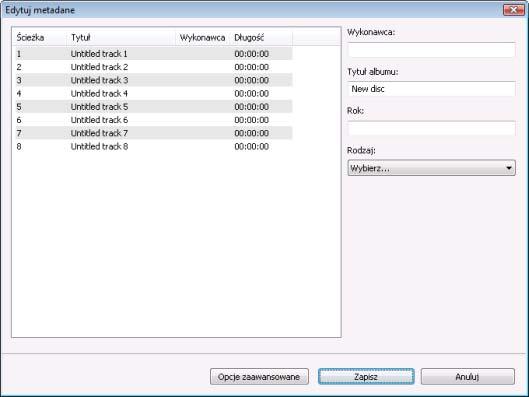
Task: Click the 00:00:00 length of track 7
Action: coord(252,133)
